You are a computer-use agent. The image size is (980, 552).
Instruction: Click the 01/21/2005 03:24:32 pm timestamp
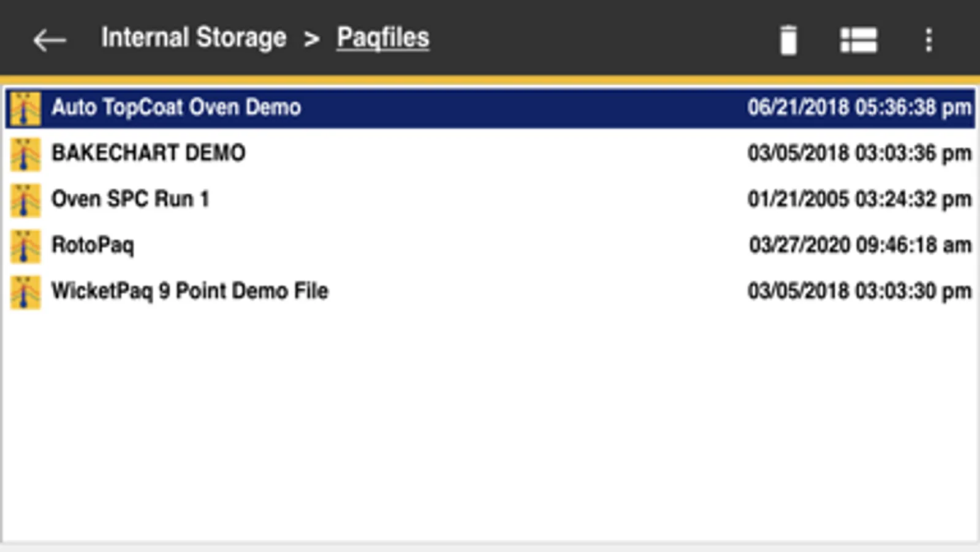point(859,199)
